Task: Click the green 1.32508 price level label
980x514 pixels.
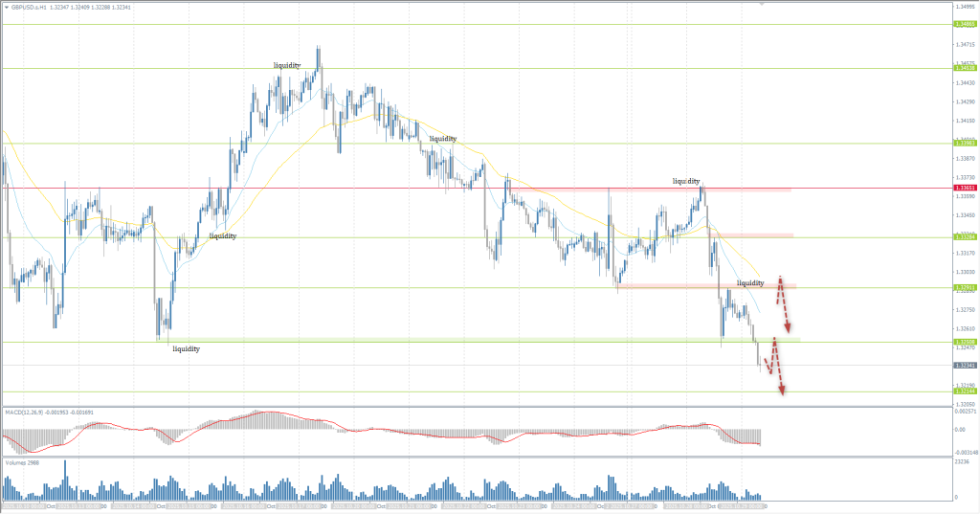Action: click(964, 342)
